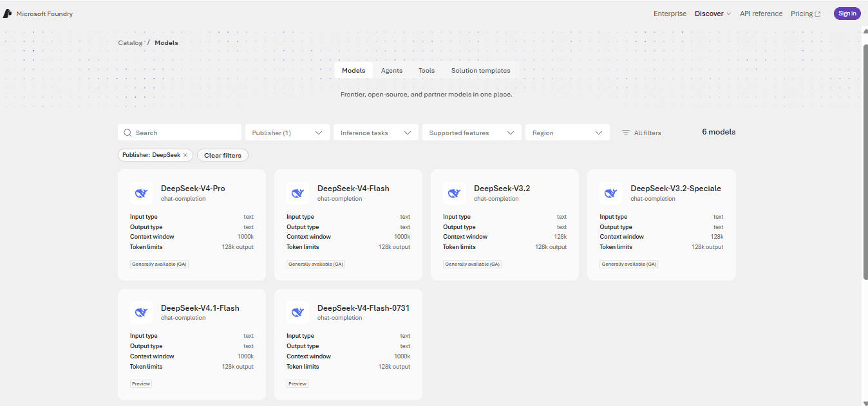The height and width of the screenshot is (406, 868).
Task: Remove the Publisher: DeepSeek filter chip
Action: coord(185,155)
